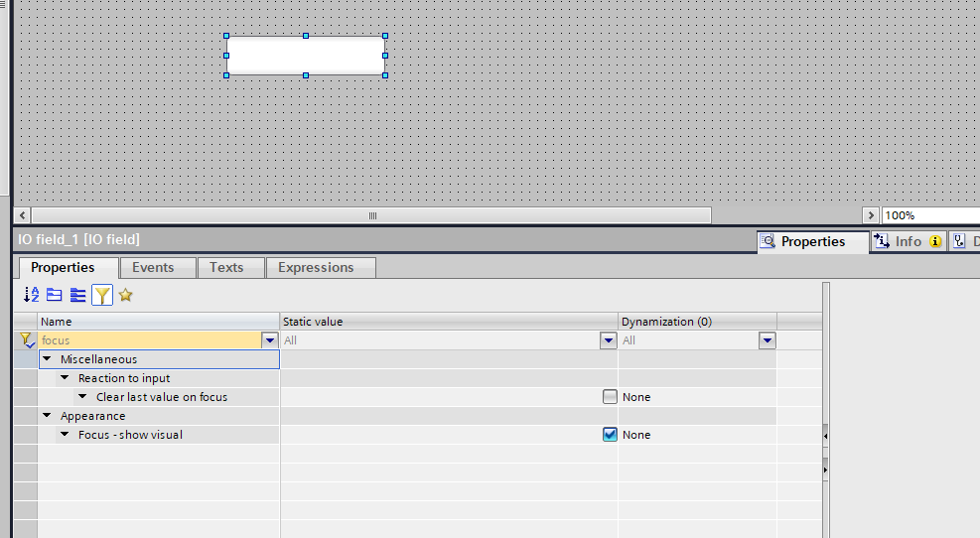Click the funnel icon beside focus filter

(x=26, y=339)
